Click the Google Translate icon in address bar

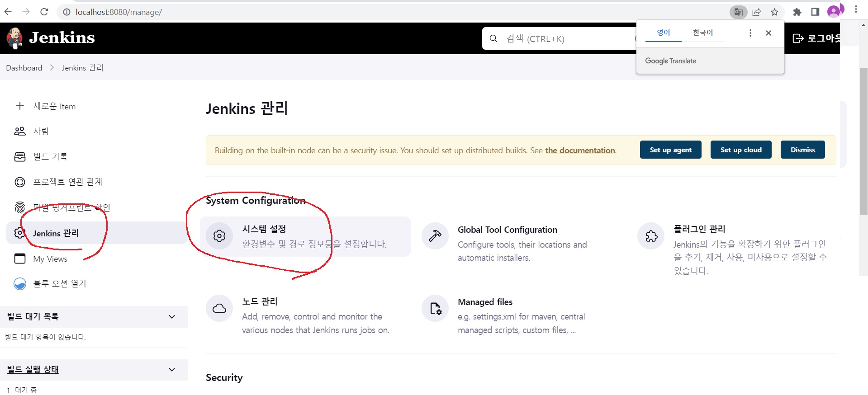click(738, 12)
